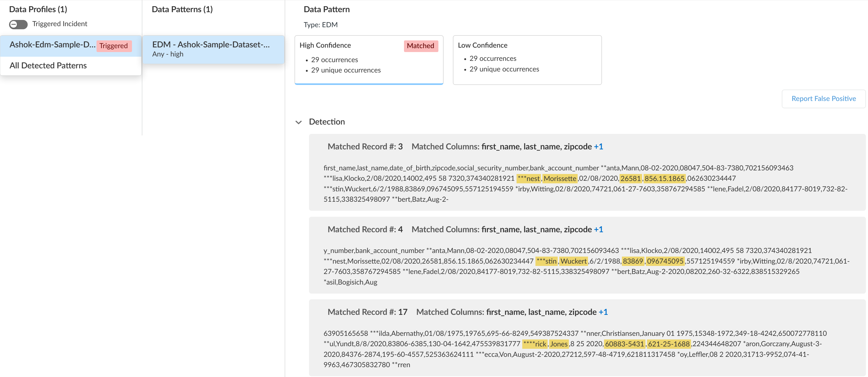The height and width of the screenshot is (377, 868).
Task: Click Matched Record #: 17 header
Action: click(367, 312)
